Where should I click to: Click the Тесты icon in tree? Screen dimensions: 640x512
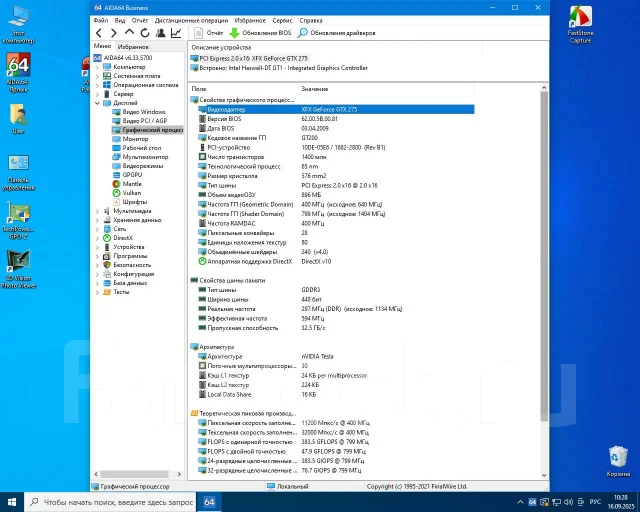[107, 292]
